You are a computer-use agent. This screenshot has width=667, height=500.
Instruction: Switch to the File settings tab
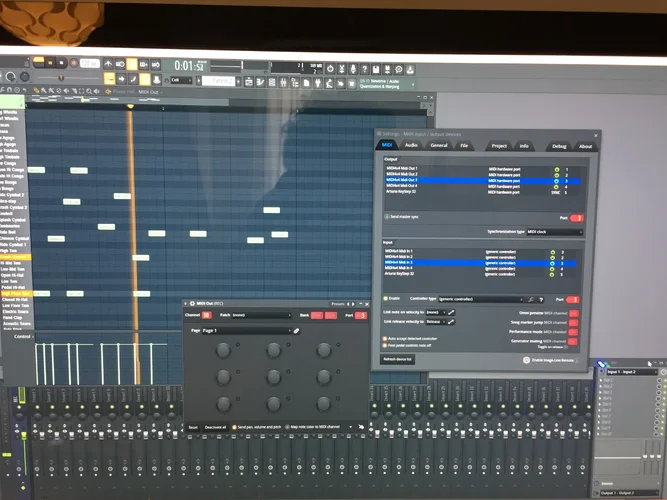tap(464, 146)
